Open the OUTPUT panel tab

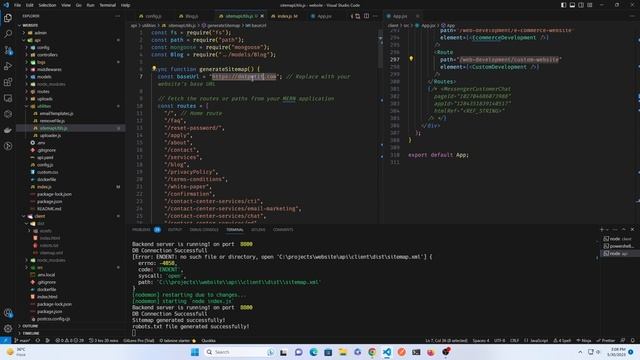click(175, 229)
